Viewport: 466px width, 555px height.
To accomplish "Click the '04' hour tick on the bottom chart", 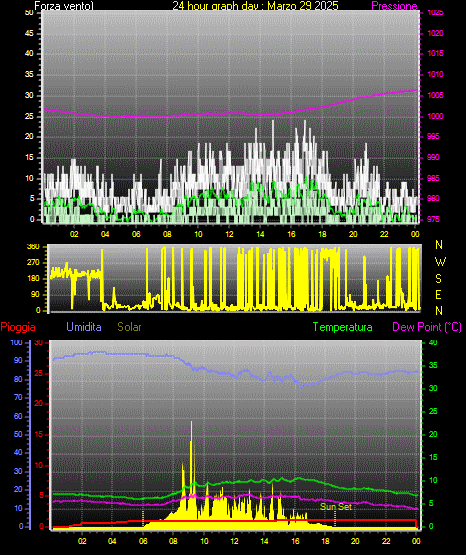I will point(112,541).
